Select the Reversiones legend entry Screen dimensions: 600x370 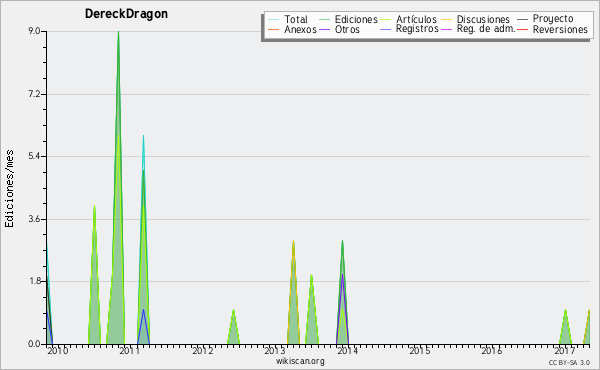point(552,29)
